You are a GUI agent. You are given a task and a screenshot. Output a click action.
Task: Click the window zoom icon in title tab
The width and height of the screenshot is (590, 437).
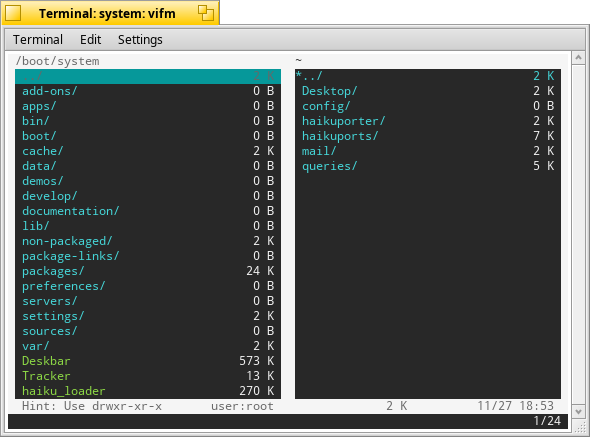206,13
